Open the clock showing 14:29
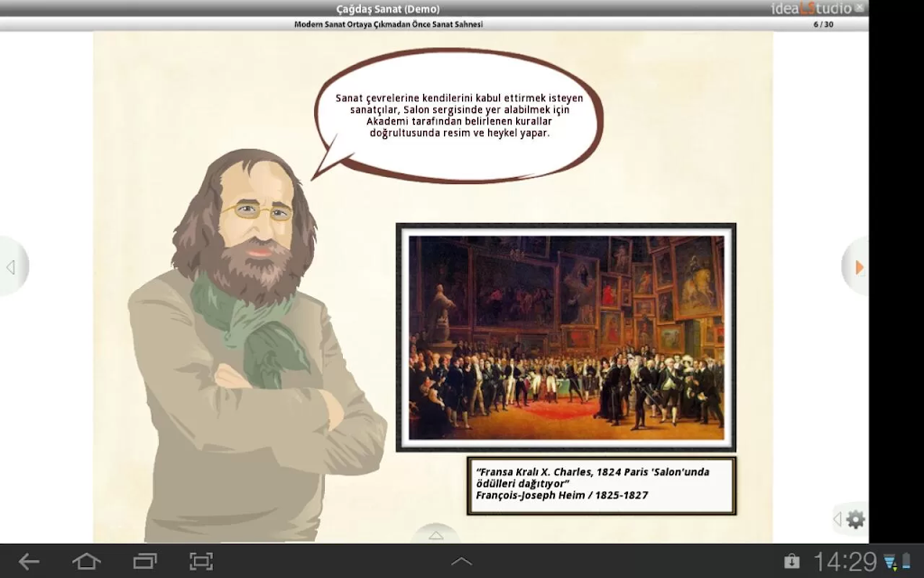Image resolution: width=924 pixels, height=578 pixels. click(845, 561)
